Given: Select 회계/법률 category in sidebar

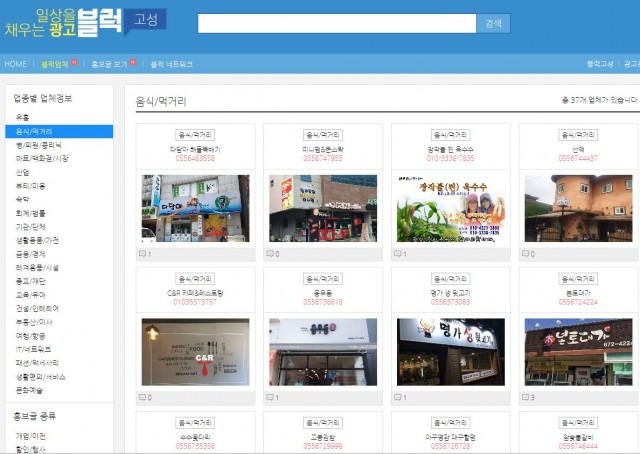Looking at the screenshot, I should click(x=30, y=213).
